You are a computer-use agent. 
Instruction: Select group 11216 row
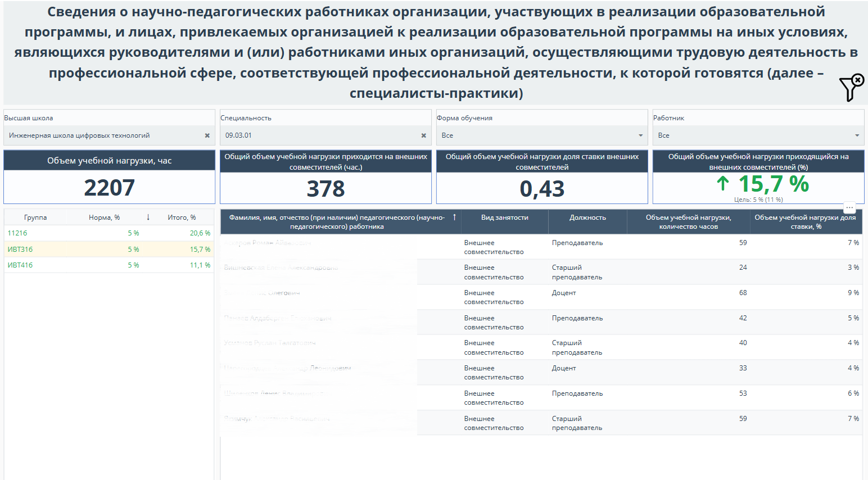coord(17,233)
